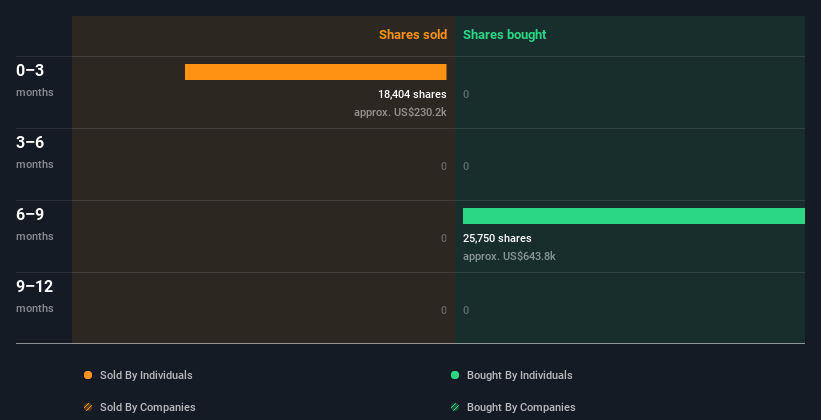Click the 9–12 months row label
This screenshot has width=821, height=420.
click(34, 295)
